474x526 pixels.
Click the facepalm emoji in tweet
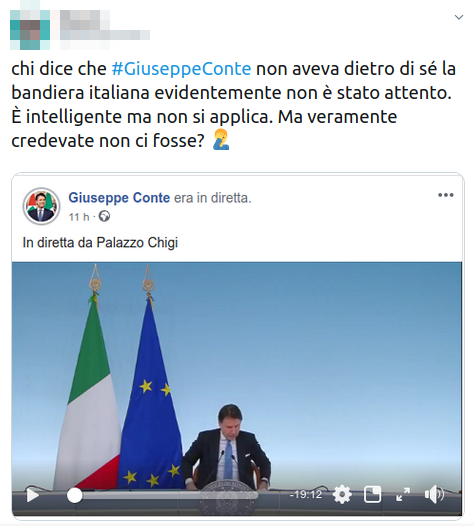click(221, 139)
